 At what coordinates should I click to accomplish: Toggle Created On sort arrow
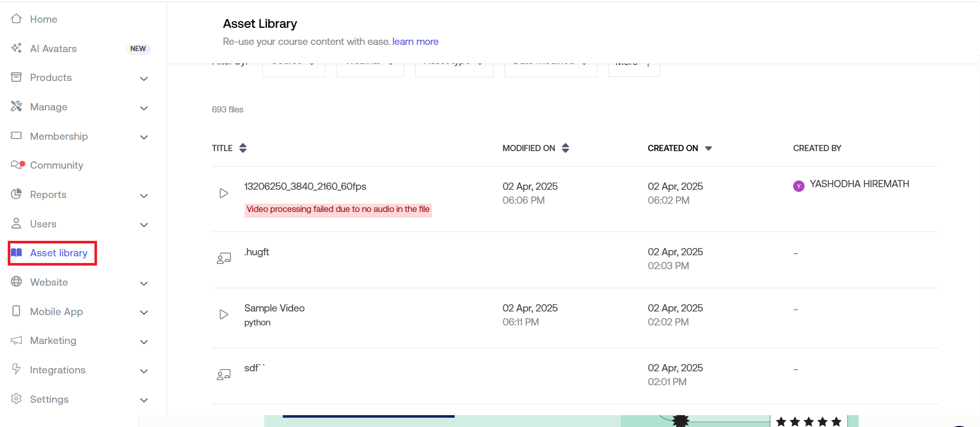click(708, 149)
